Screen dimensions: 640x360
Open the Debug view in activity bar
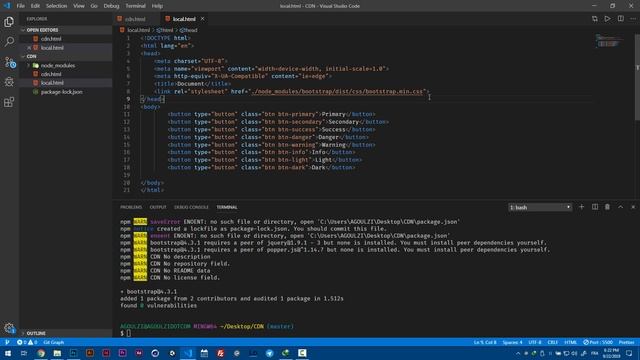coord(9,82)
